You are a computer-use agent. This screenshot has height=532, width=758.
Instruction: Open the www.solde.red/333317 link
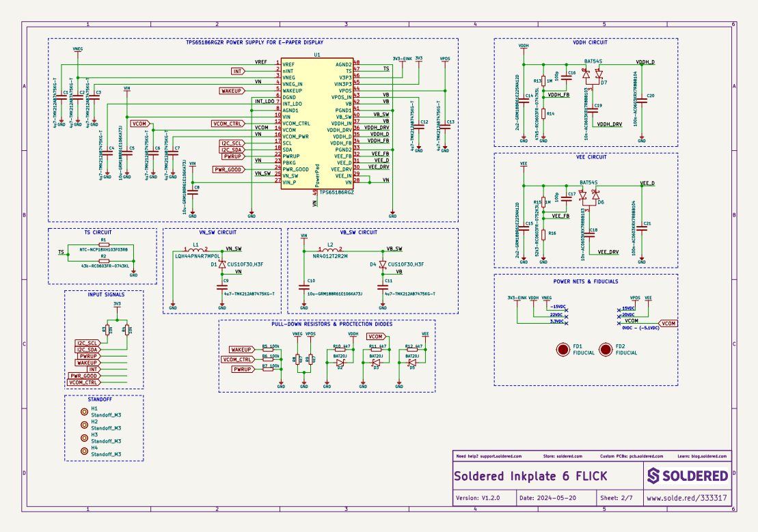[686, 498]
